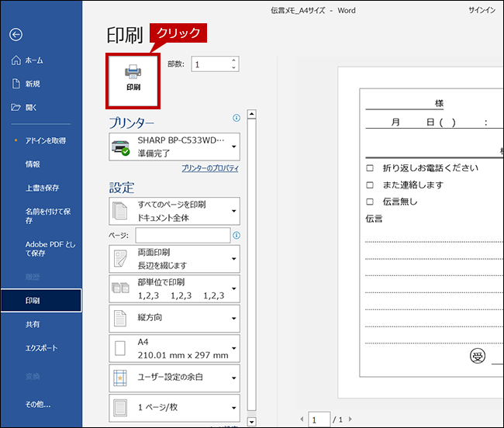Open the 両面印刷 duplex dropdown
This screenshot has height=428, width=504.
pyautogui.click(x=174, y=259)
